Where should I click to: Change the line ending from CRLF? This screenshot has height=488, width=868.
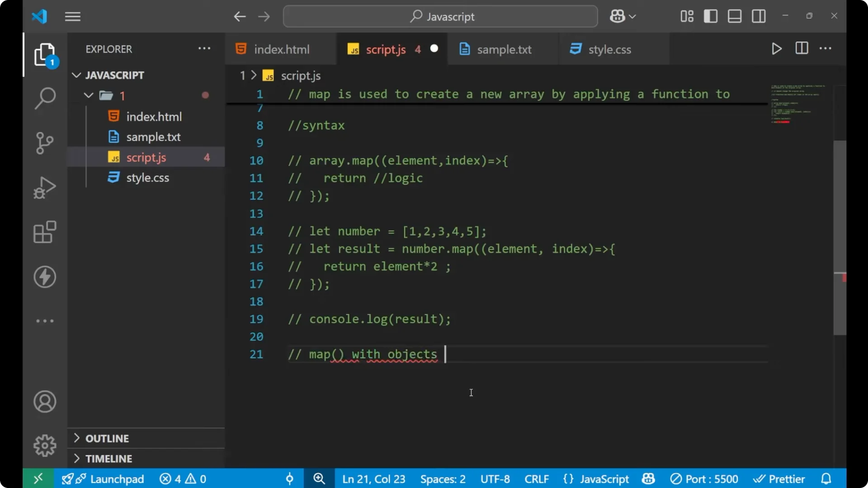point(537,479)
